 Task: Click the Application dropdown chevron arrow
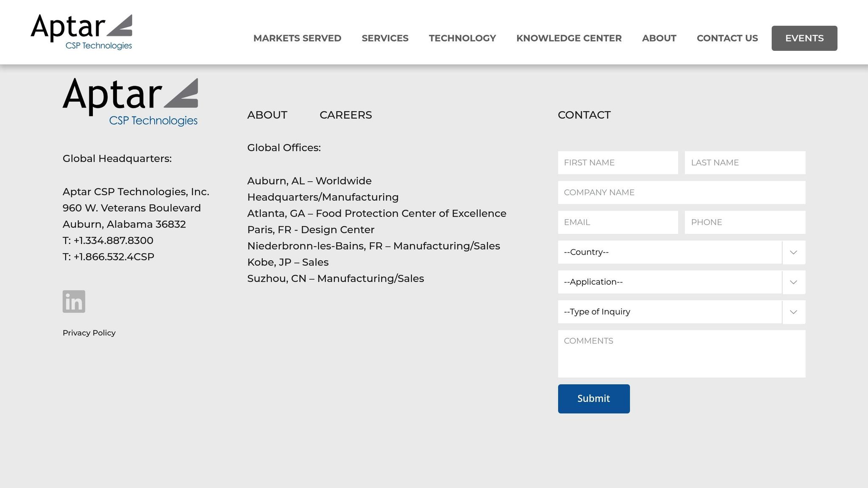pos(794,282)
